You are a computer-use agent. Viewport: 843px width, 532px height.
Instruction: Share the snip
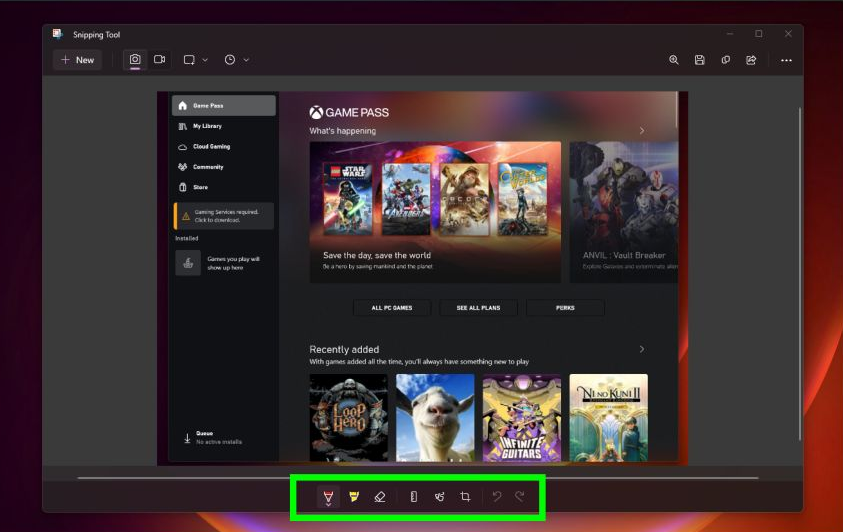pos(751,60)
